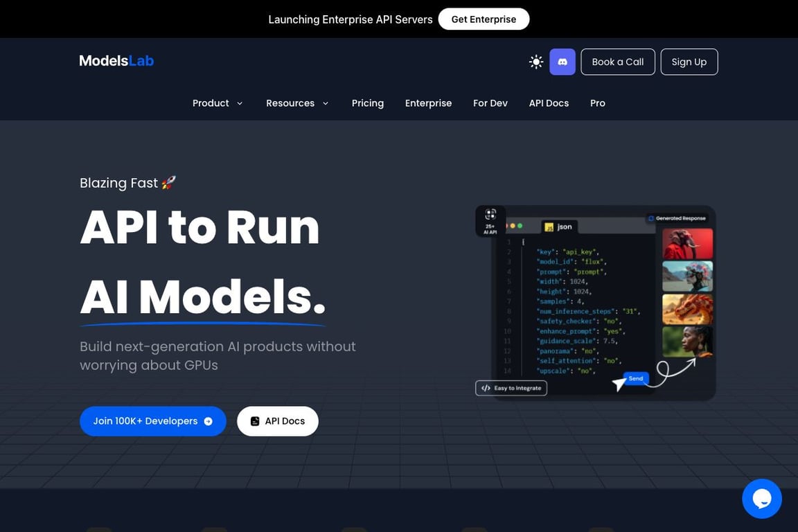Click the arrow icon in Join Developers button
The image size is (798, 532).
208,422
